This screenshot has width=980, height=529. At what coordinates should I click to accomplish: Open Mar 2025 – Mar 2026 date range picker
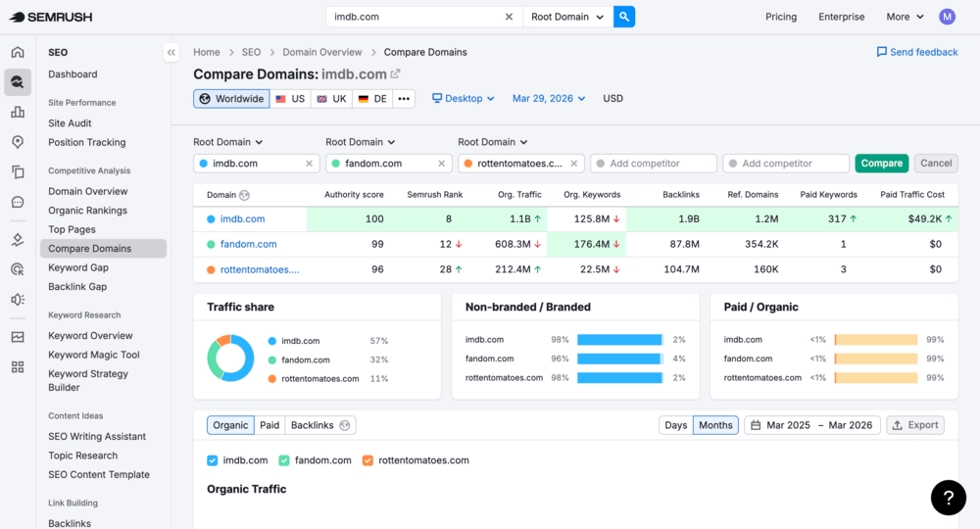811,425
